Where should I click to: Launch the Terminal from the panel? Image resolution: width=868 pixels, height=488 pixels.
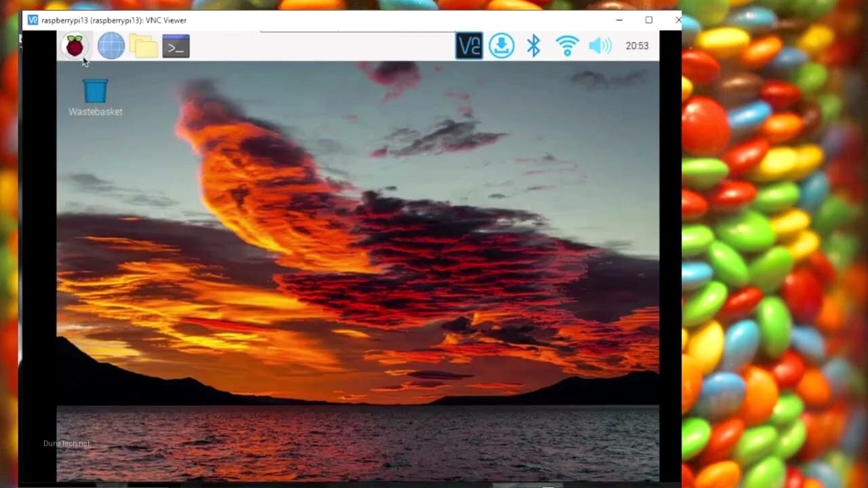tap(176, 46)
